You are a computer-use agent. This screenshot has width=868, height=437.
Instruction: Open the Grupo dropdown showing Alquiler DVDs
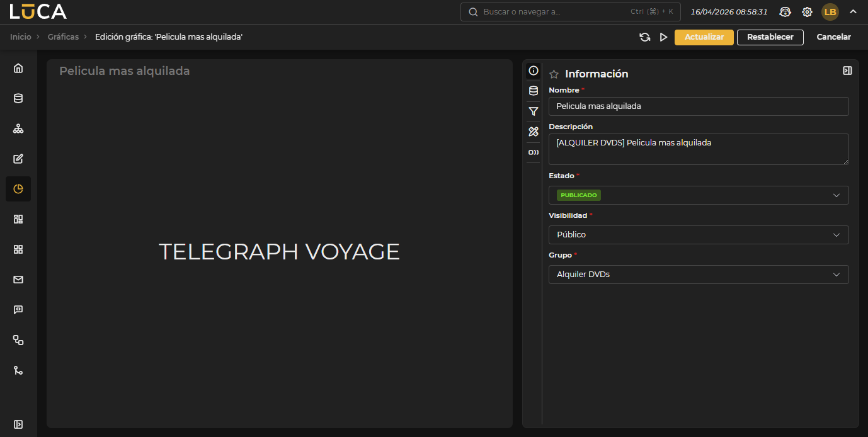(699, 275)
